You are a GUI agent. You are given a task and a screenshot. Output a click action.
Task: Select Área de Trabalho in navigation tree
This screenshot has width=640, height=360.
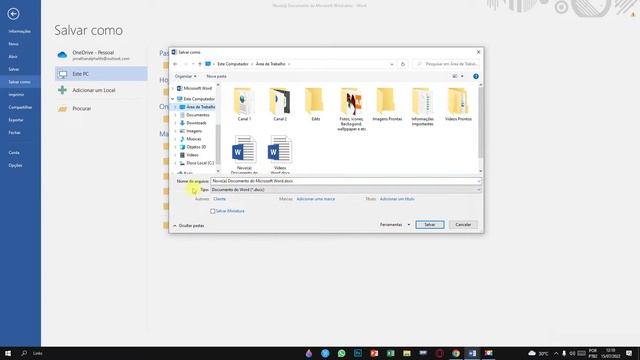click(197, 107)
